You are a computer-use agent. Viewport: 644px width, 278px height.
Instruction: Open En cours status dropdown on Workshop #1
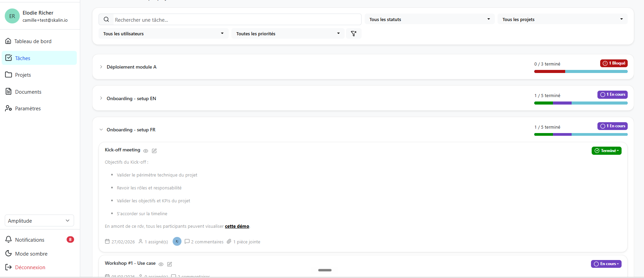pos(606,264)
